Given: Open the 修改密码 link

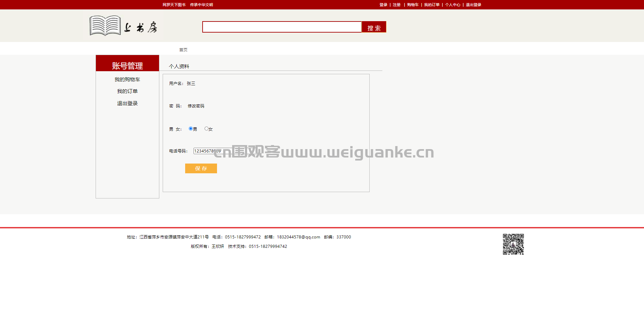Looking at the screenshot, I should (x=196, y=106).
